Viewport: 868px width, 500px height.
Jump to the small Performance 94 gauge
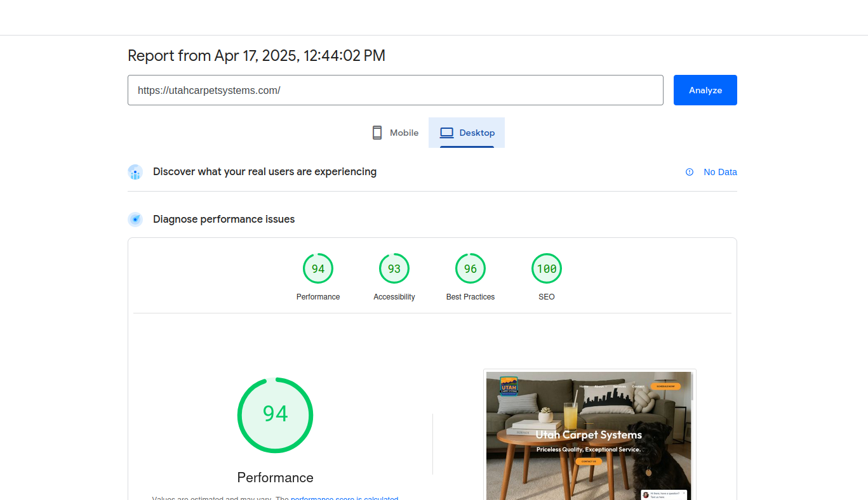(x=318, y=269)
